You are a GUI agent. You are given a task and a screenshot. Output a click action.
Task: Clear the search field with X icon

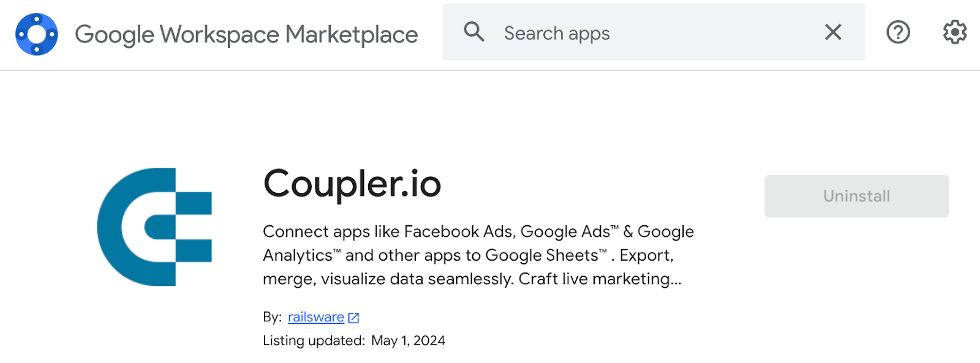coord(833,32)
